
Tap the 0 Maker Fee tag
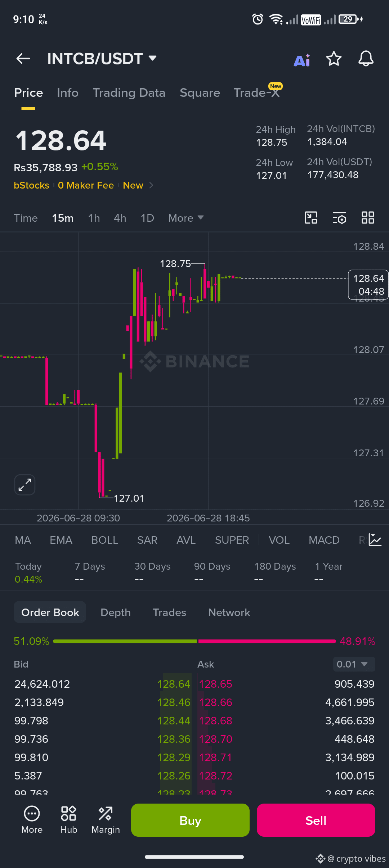pyautogui.click(x=86, y=185)
